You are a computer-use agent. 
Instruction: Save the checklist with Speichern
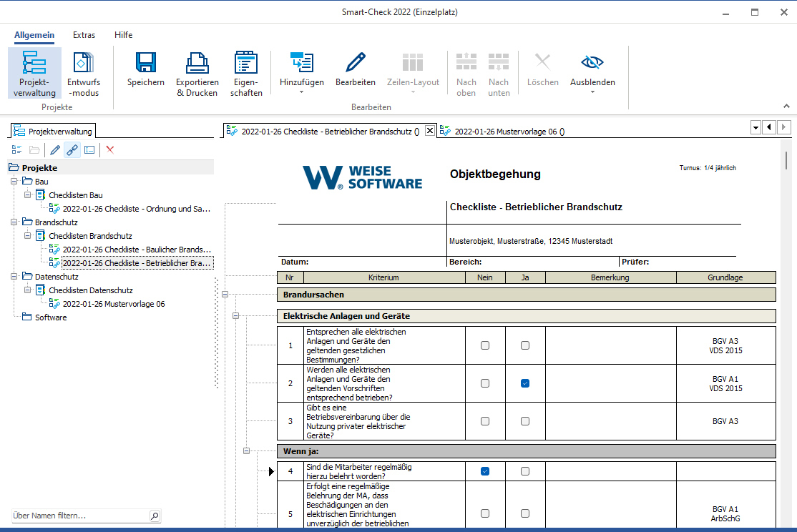point(145,72)
